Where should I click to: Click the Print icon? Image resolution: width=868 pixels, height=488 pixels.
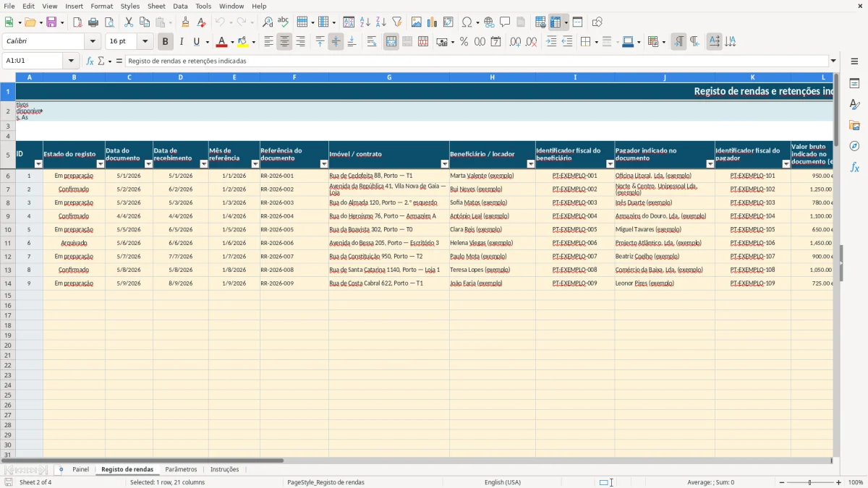[x=93, y=22]
